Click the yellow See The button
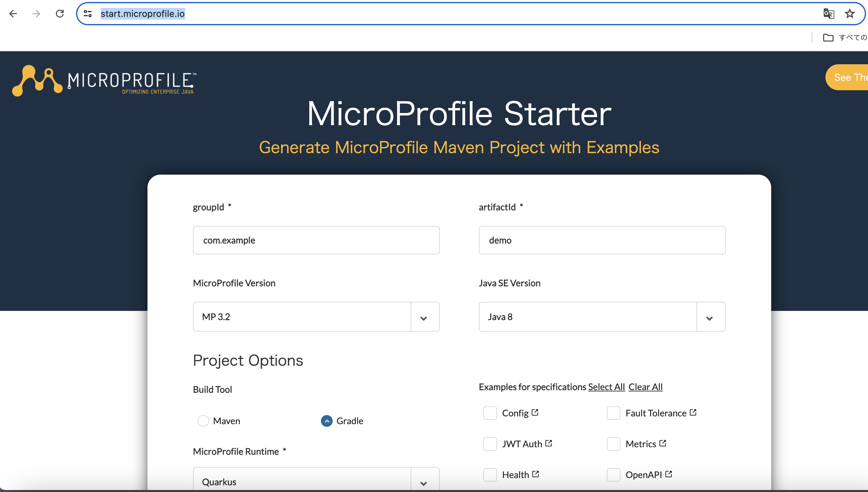868x492 pixels. 850,77
